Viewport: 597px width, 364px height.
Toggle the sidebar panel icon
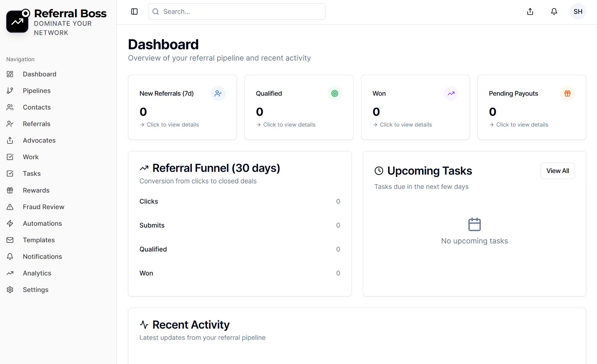[x=134, y=11]
